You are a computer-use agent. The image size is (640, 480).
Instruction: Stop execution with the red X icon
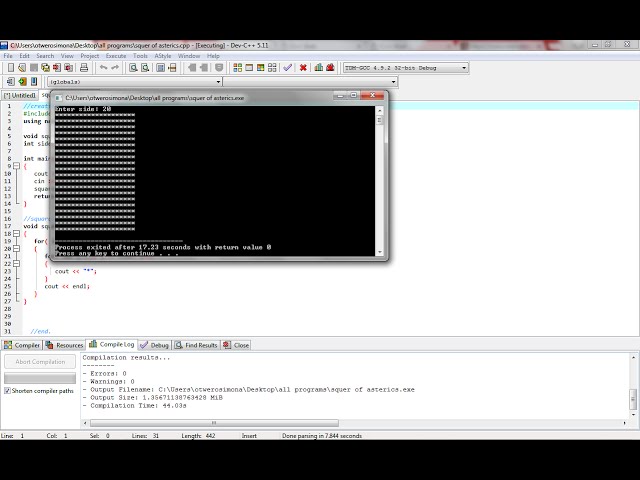point(303,68)
